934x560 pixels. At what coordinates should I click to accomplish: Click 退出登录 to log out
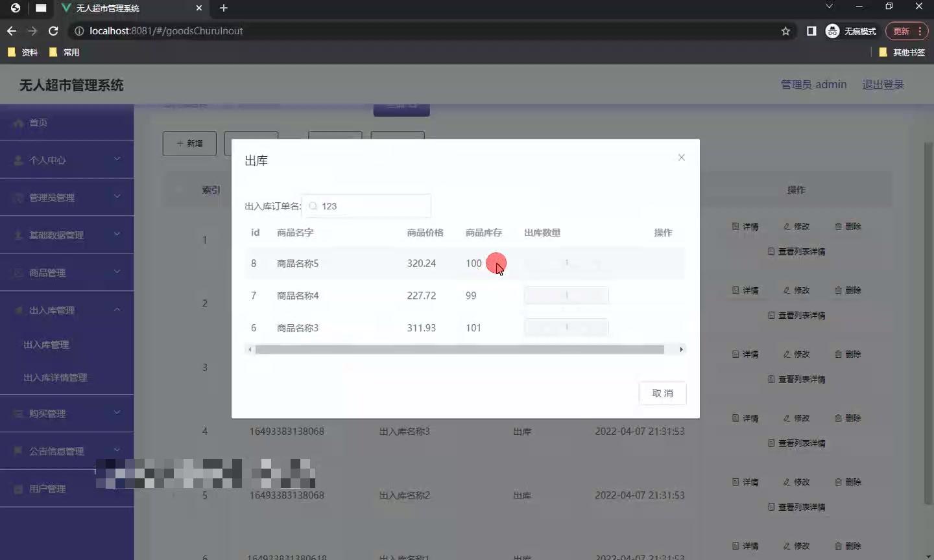(x=883, y=85)
